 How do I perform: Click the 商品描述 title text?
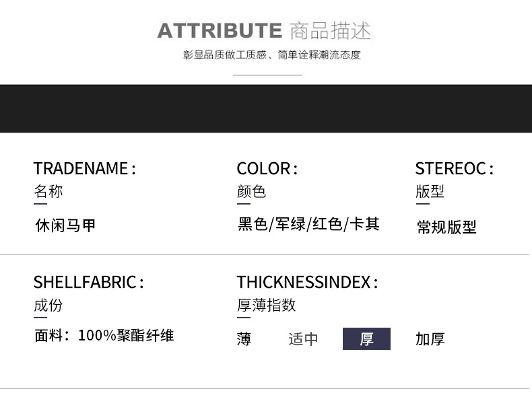pyautogui.click(x=330, y=31)
